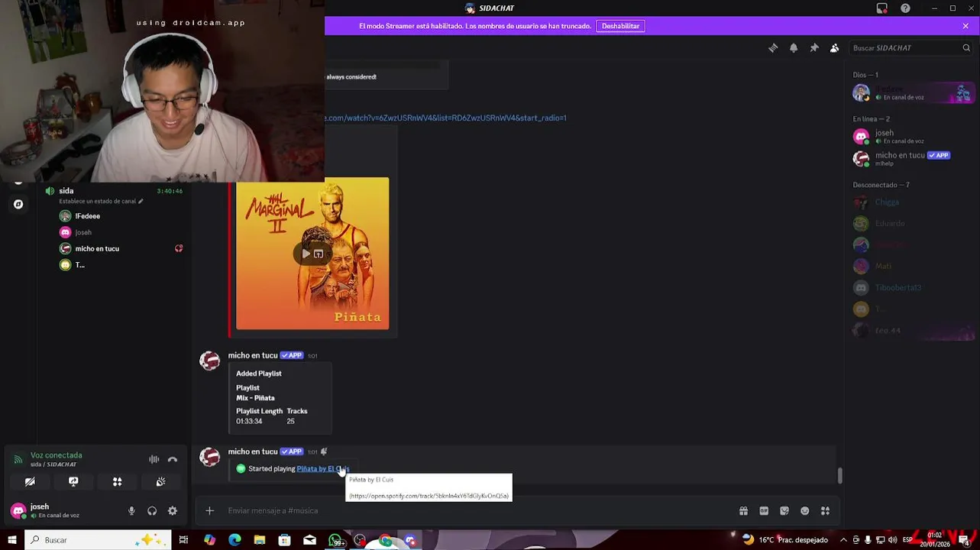Start screen share from voice panel
The width and height of the screenshot is (980, 550).
(x=73, y=482)
